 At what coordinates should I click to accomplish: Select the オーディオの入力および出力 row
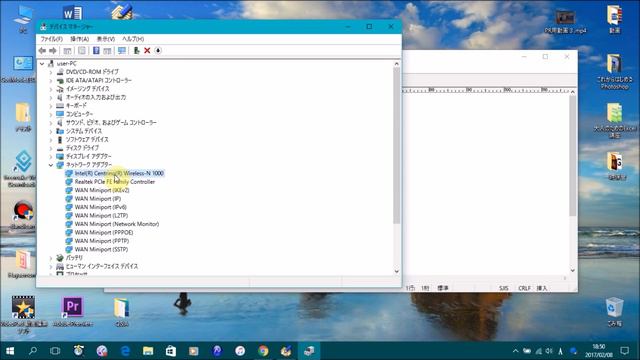coord(96,98)
